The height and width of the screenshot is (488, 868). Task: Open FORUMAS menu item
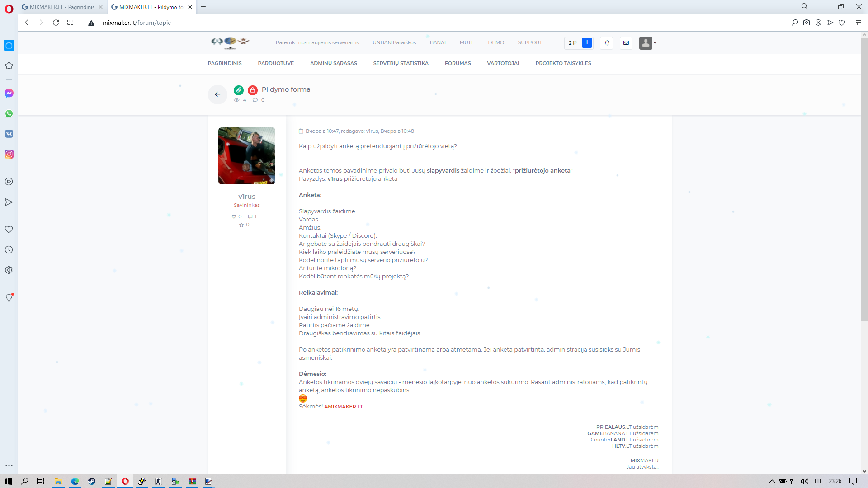point(458,63)
